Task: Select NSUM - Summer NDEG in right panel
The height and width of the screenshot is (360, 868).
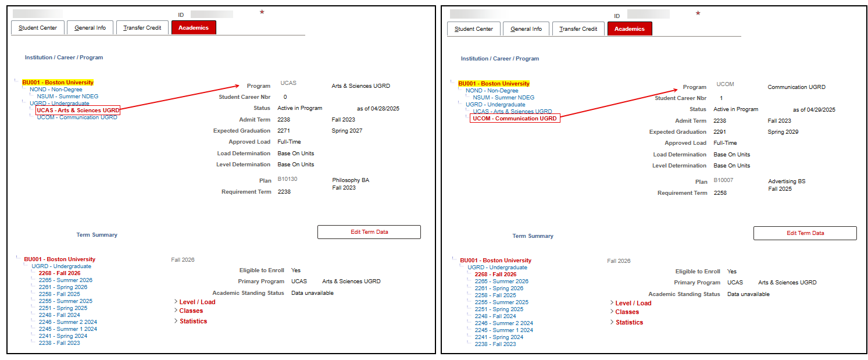Action: tap(503, 98)
